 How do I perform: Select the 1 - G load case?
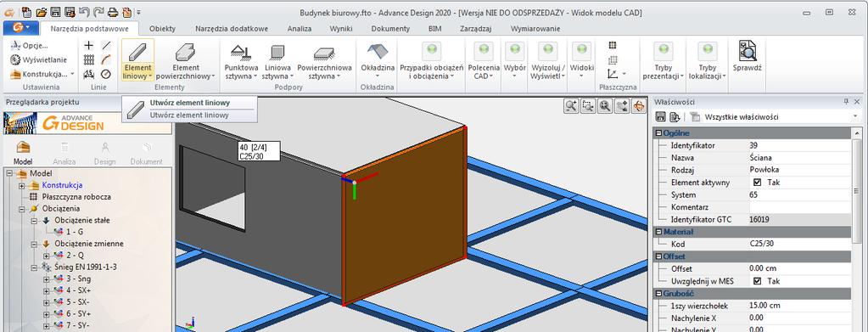(75, 233)
